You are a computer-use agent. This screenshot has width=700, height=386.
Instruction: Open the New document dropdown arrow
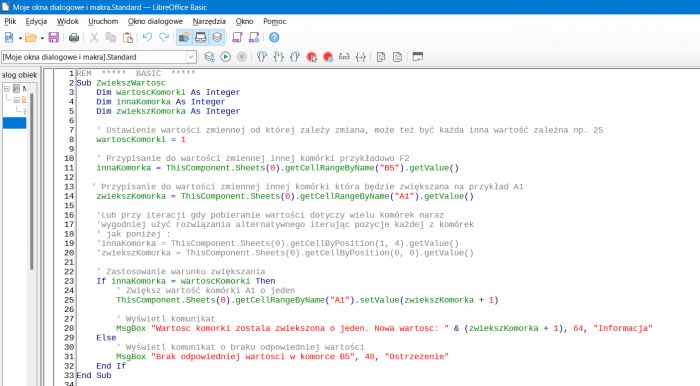[x=20, y=38]
